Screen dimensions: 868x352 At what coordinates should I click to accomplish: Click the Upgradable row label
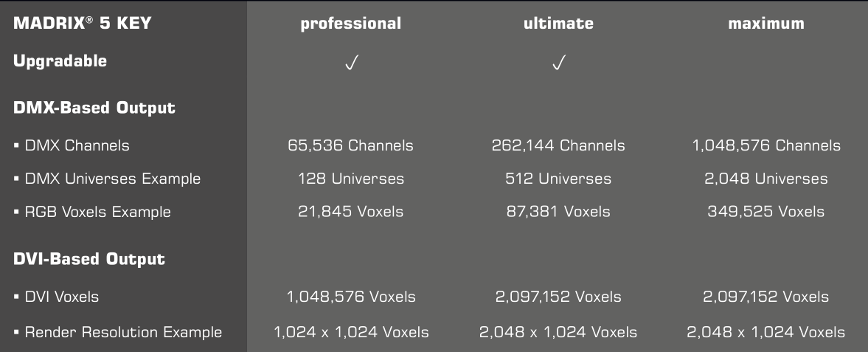tap(60, 61)
